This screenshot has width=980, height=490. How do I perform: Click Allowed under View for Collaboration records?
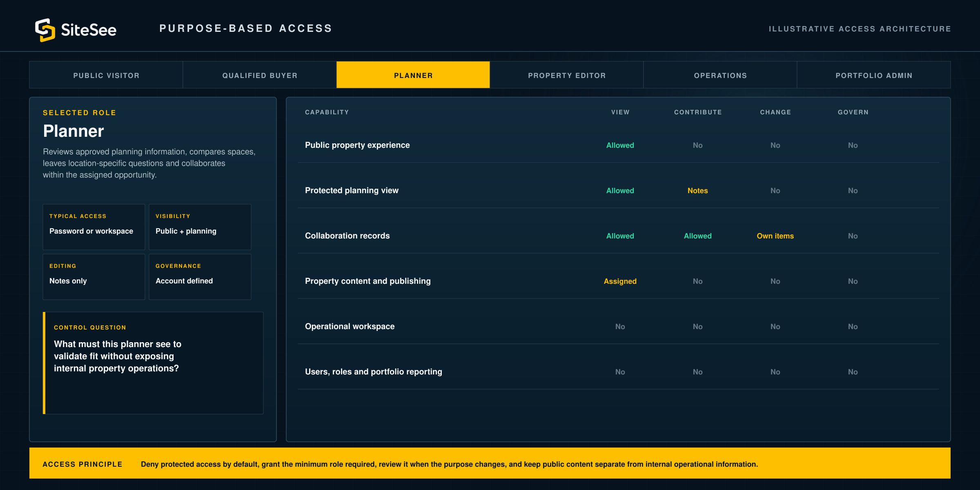(620, 236)
